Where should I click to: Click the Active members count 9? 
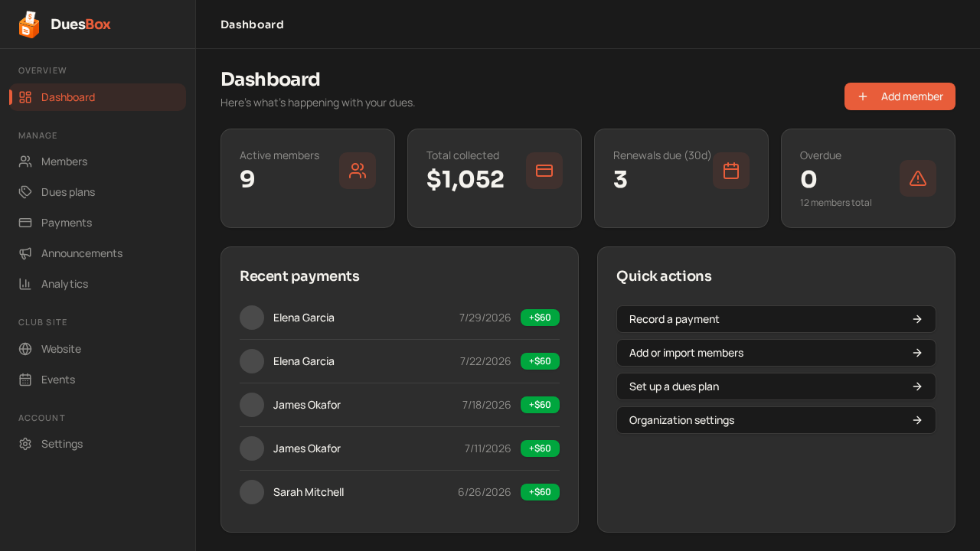(247, 179)
